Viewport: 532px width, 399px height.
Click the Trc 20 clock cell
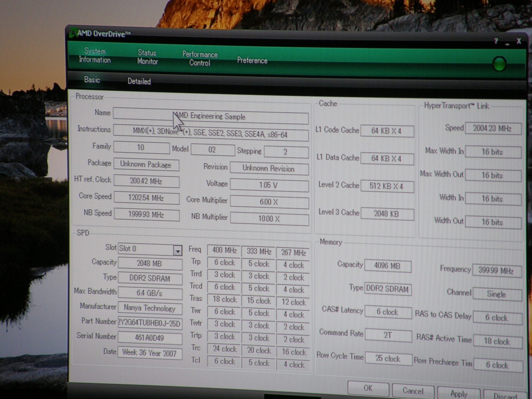coord(259,351)
